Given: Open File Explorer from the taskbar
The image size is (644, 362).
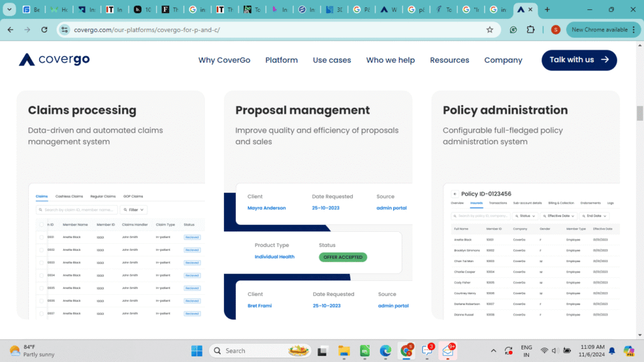Looking at the screenshot, I should [x=343, y=351].
